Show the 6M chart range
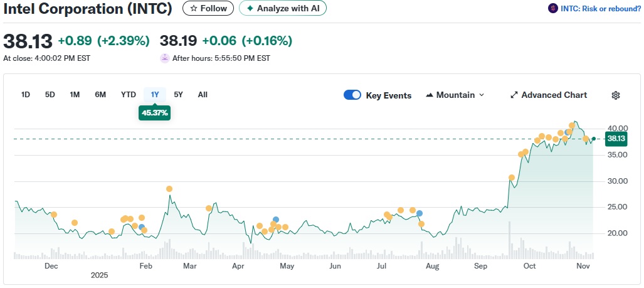644x288 pixels. click(x=100, y=95)
